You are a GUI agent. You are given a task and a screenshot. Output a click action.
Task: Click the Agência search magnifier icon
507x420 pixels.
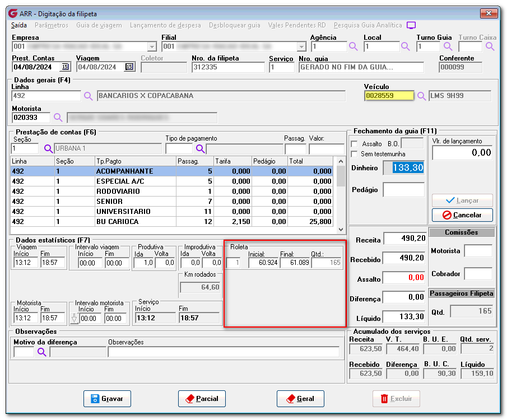353,46
